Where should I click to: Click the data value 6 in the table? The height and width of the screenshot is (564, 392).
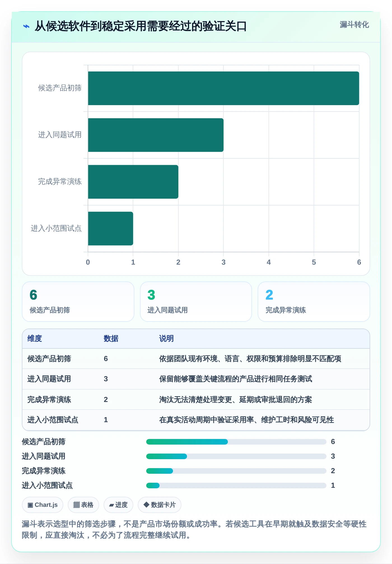[x=106, y=359]
